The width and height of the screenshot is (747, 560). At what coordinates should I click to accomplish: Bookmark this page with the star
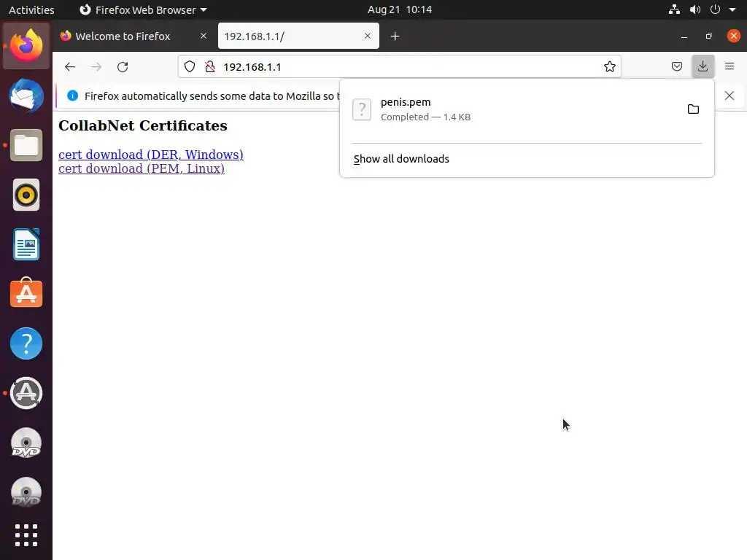[x=609, y=66]
